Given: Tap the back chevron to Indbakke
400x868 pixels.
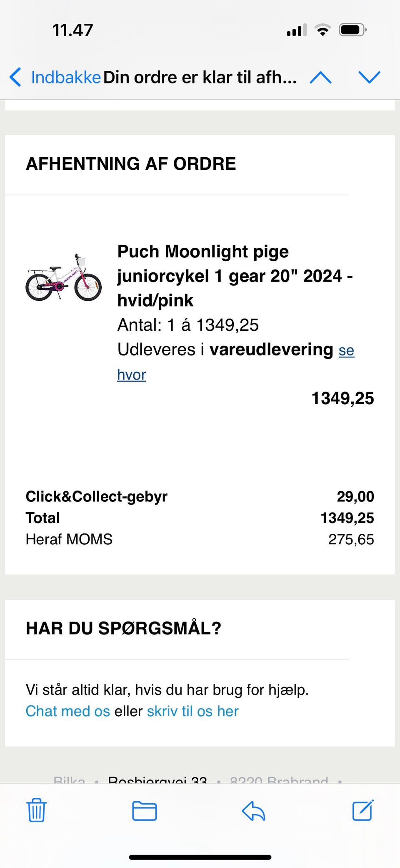Looking at the screenshot, I should (15, 77).
